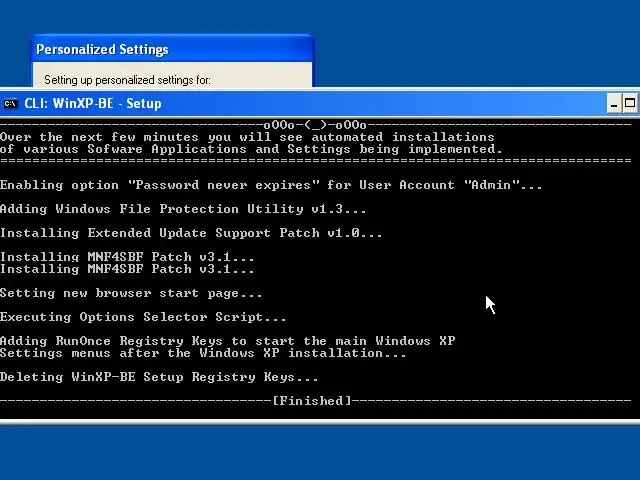The image size is (640, 480).
Task: Click the 'Setting new browser start page' line
Action: click(131, 293)
